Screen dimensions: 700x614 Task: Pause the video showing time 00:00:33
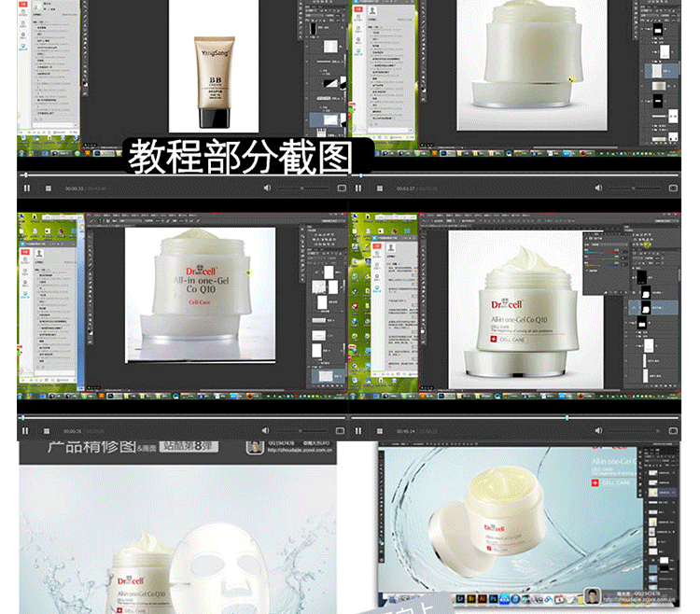[x=27, y=188]
